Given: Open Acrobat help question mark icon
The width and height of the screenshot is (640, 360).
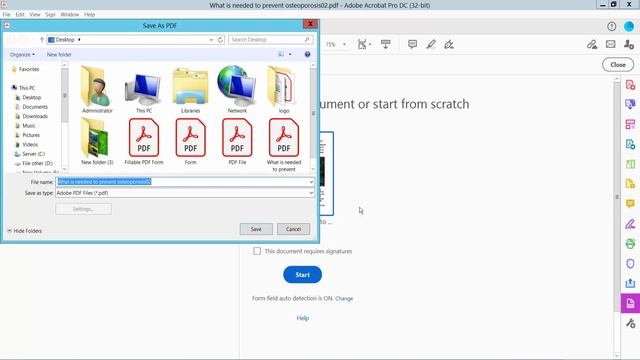Looking at the screenshot, I should 611,27.
